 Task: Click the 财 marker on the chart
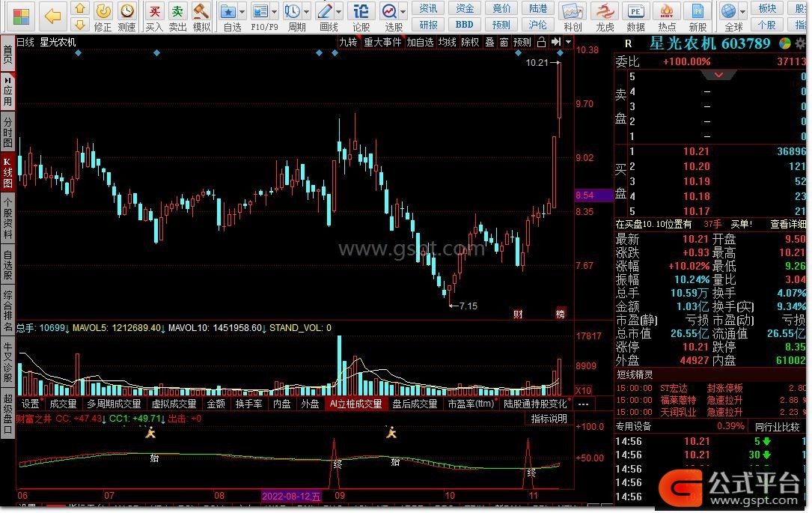coord(518,314)
